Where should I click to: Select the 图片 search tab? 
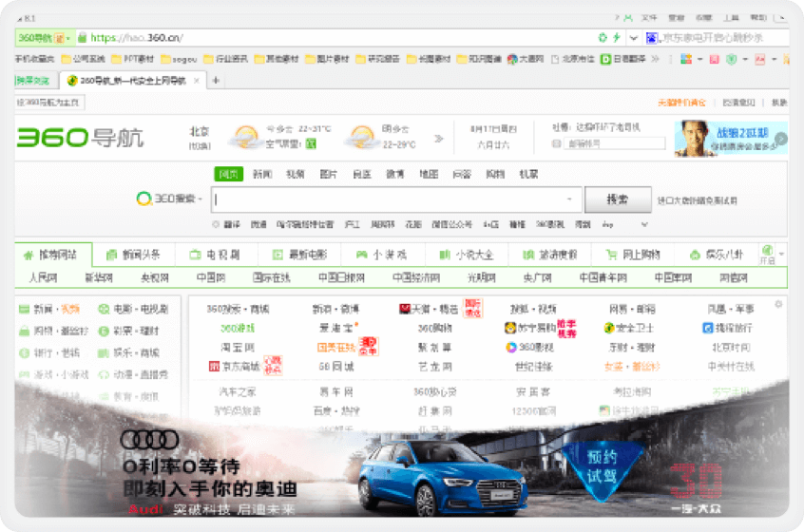click(x=328, y=174)
